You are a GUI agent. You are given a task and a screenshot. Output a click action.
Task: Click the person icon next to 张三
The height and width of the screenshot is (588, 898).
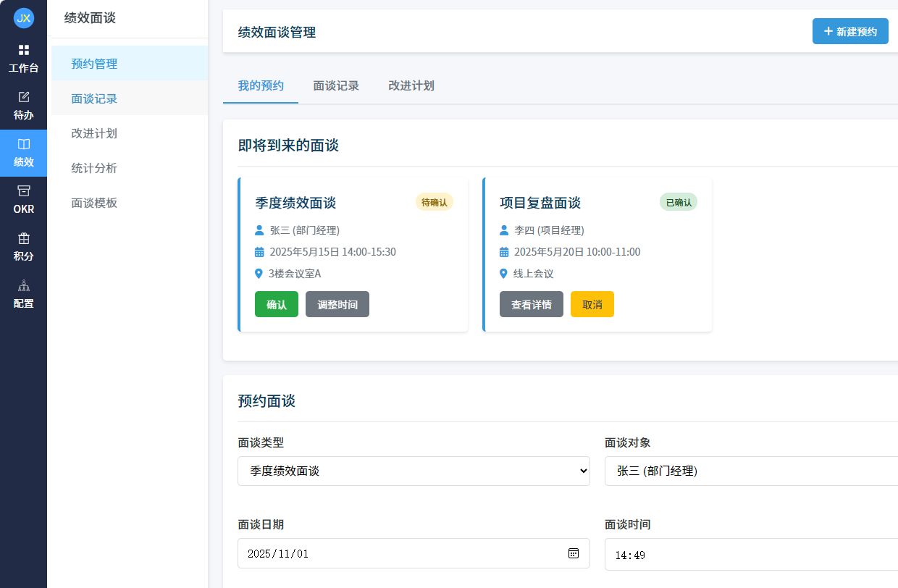pyautogui.click(x=259, y=230)
